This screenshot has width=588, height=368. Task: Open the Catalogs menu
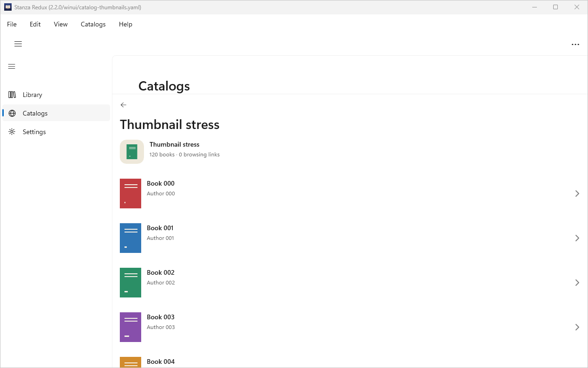click(93, 24)
